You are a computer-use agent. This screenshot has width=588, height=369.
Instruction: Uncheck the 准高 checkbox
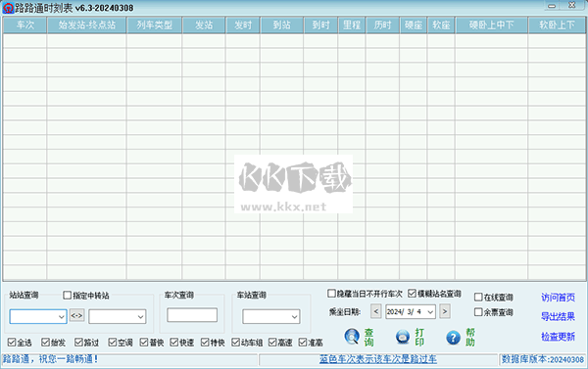[x=303, y=342]
